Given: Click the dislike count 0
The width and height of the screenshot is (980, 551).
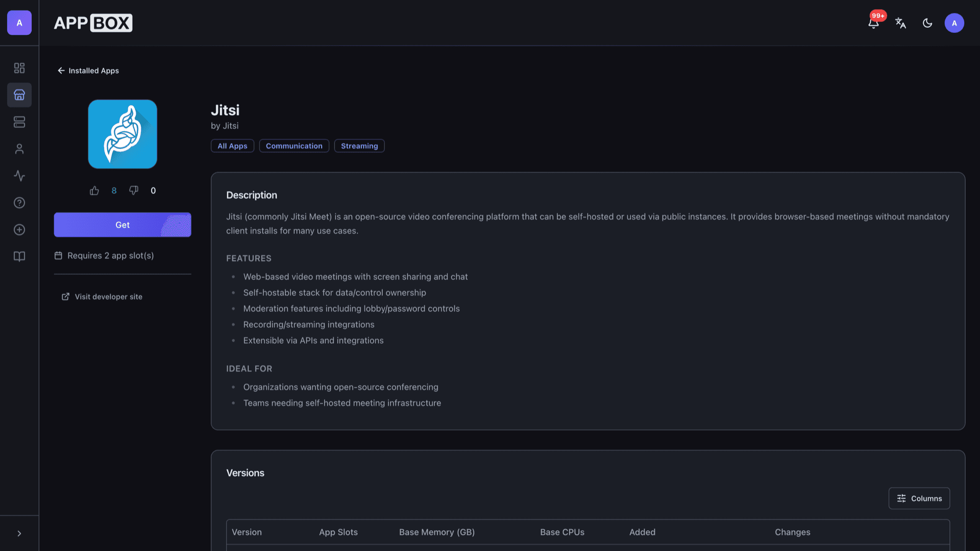Looking at the screenshot, I should (153, 190).
